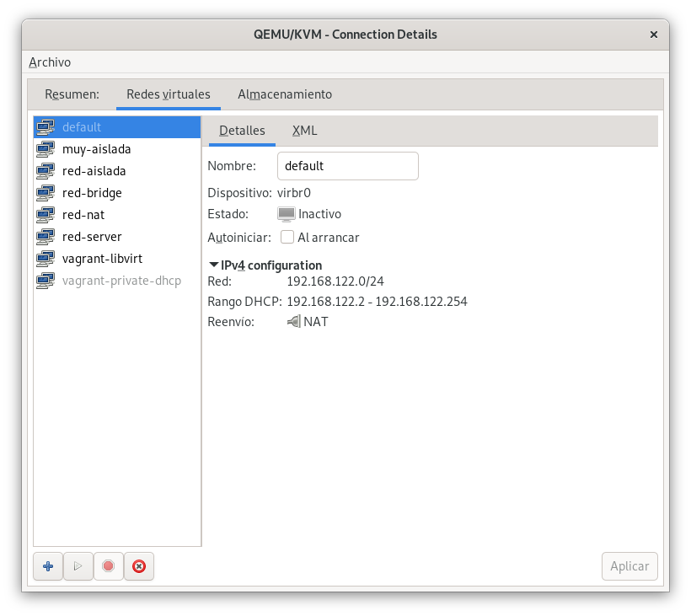
Task: Delete network using red X icon
Action: coord(139,566)
